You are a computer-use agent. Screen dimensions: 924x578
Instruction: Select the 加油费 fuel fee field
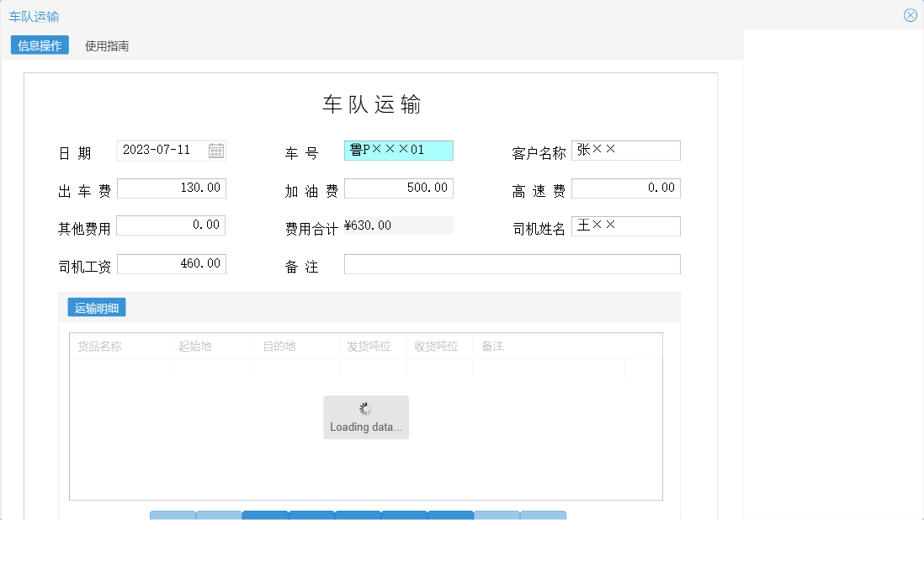tap(399, 188)
